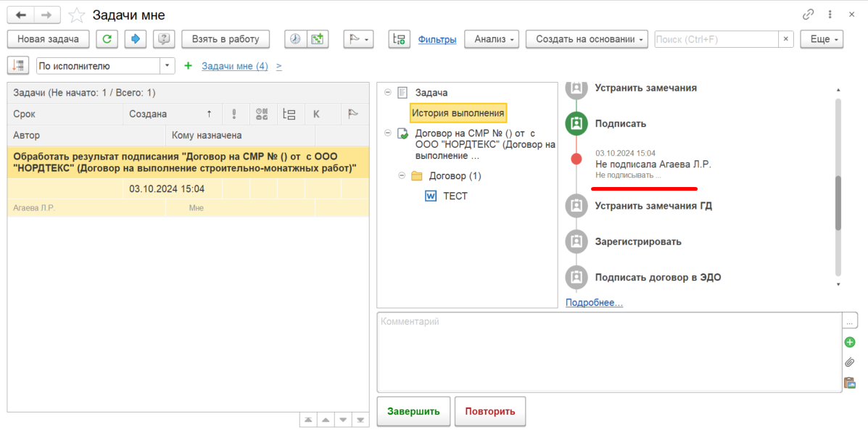This screenshot has height=435, width=868.
Task: Open the По исполнителю dropdown arrow
Action: [168, 66]
